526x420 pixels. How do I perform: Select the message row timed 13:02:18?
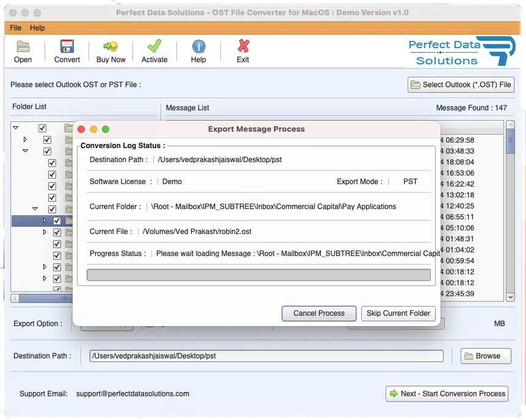[x=472, y=195]
